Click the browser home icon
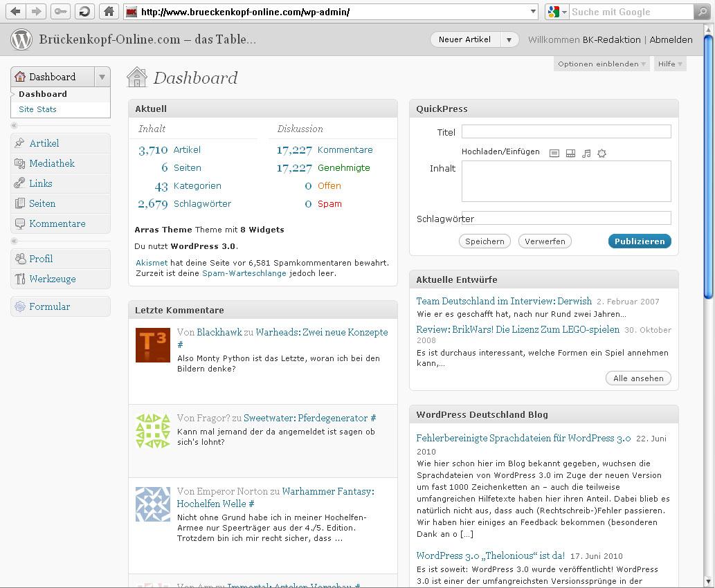Image resolution: width=715 pixels, height=588 pixels. pyautogui.click(x=109, y=11)
